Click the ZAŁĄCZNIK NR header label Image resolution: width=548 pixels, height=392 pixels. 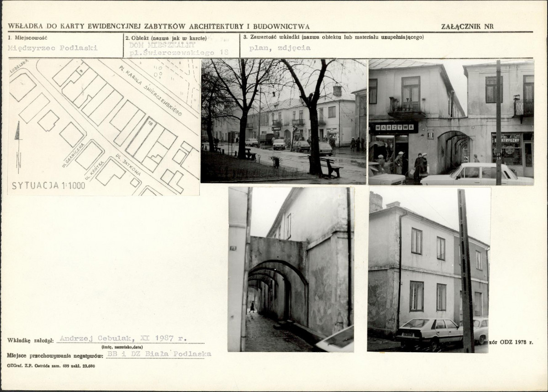coord(467,26)
